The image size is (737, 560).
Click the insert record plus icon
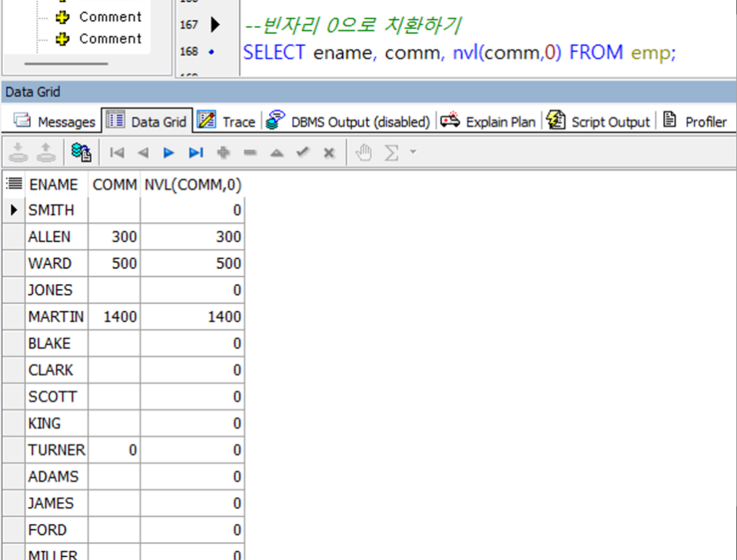coord(224,152)
